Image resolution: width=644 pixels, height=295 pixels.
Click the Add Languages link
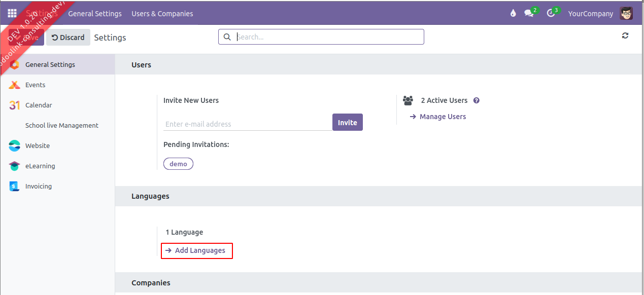point(199,250)
